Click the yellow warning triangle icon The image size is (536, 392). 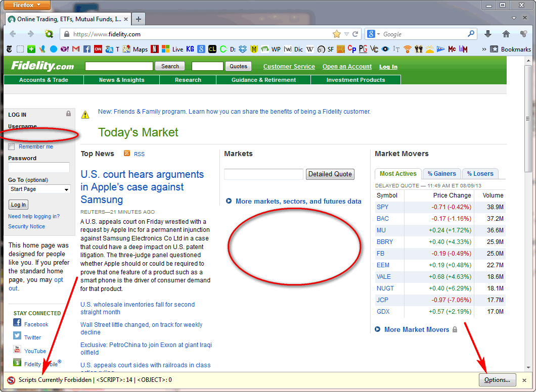click(85, 114)
